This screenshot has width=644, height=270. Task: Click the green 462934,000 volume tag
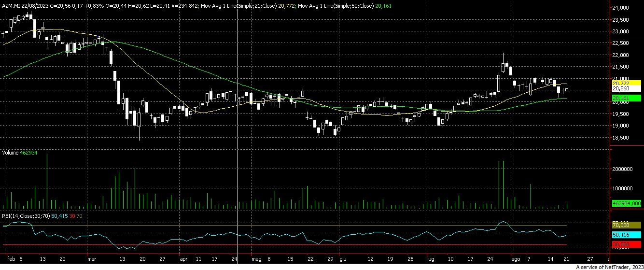(626, 203)
